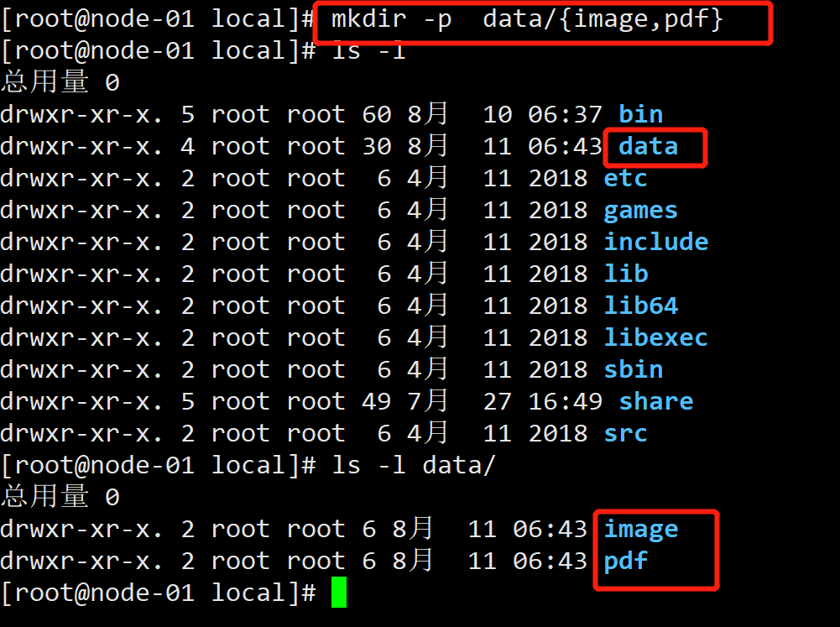Click the 'ls -l data/' command text
The image size is (840, 627).
click(414, 465)
